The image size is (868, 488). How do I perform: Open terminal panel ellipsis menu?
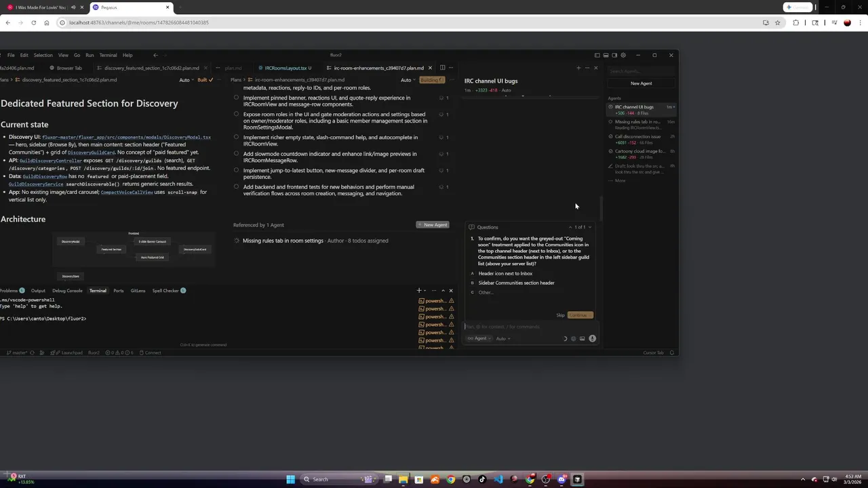click(x=434, y=290)
